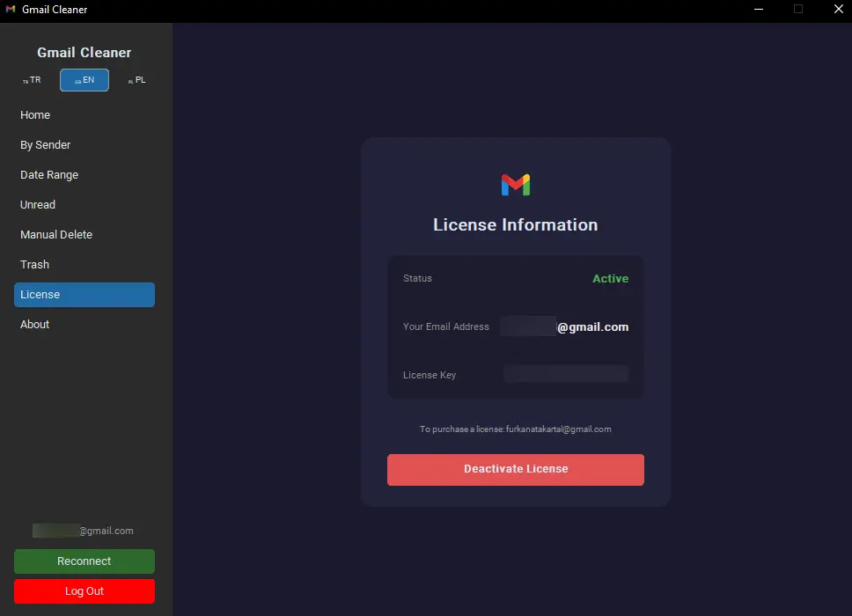Minimize the Gmail Cleaner window
Image resolution: width=852 pixels, height=616 pixels.
[759, 9]
